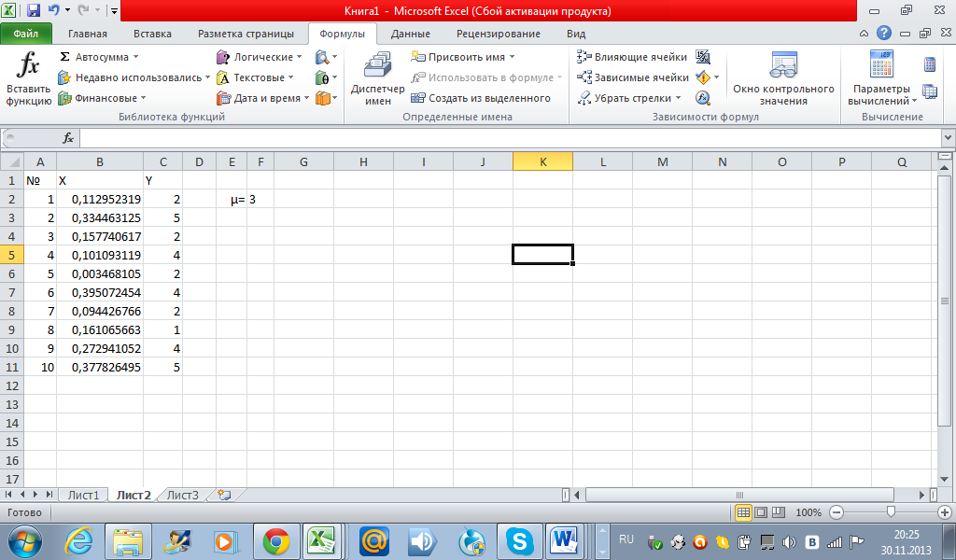
Task: Open Google Chrome from the taskbar
Action: [x=276, y=541]
